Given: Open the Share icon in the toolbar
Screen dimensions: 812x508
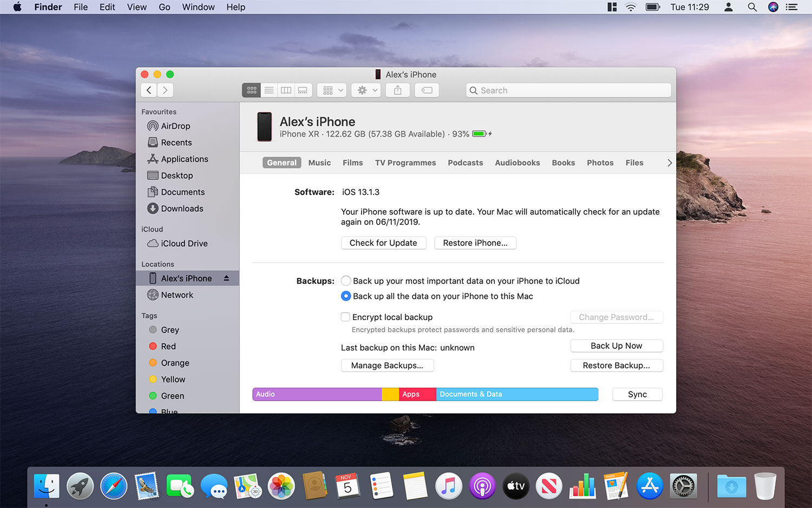Looking at the screenshot, I should [x=397, y=90].
